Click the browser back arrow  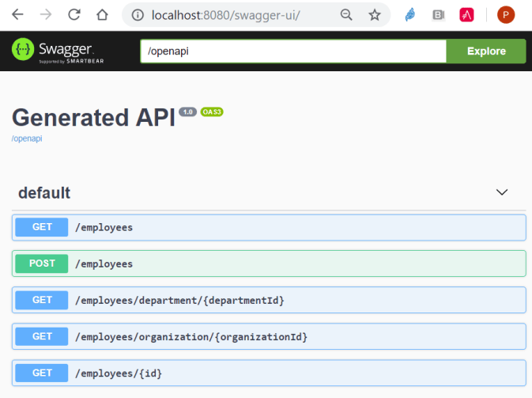click(x=17, y=15)
